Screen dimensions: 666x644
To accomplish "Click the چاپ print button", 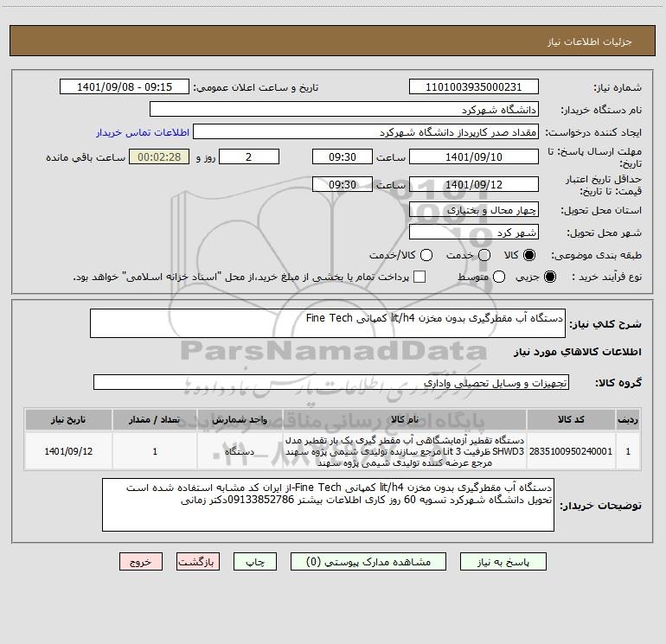I will (255, 562).
